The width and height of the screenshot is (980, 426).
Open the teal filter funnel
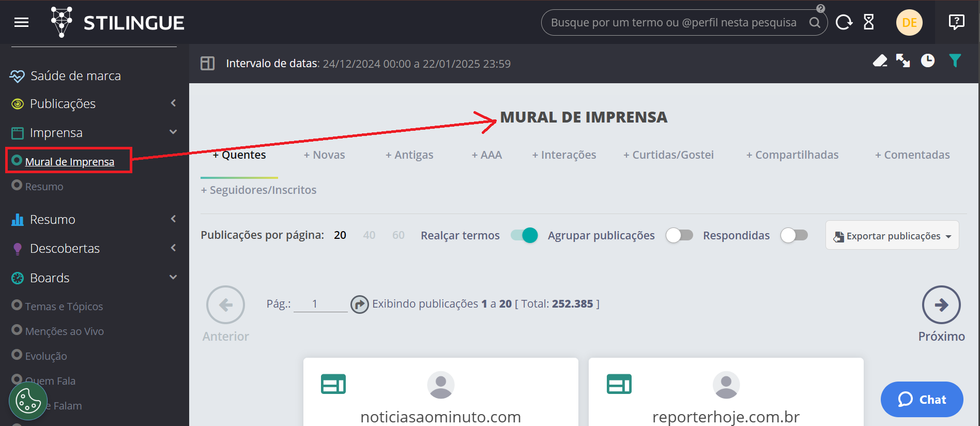click(955, 61)
